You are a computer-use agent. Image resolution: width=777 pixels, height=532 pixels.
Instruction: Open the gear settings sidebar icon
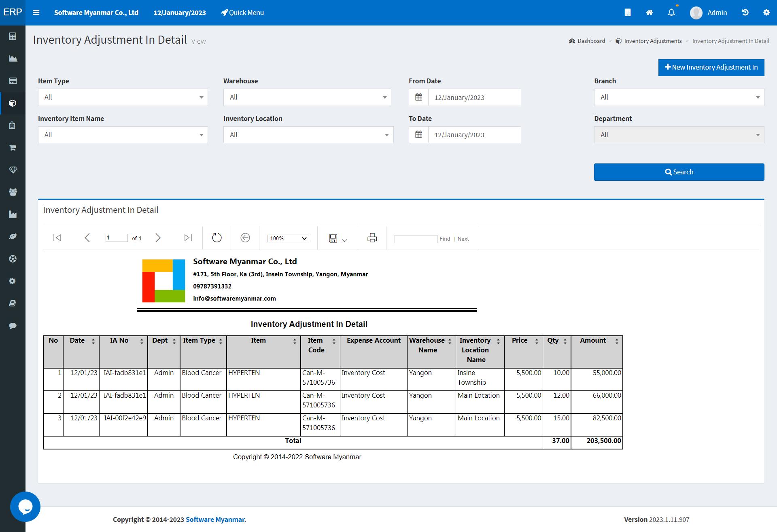tap(13, 281)
